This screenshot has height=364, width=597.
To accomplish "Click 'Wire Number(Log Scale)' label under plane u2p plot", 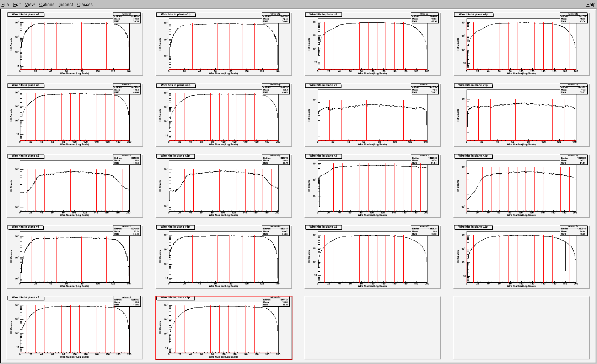I will [521, 74].
